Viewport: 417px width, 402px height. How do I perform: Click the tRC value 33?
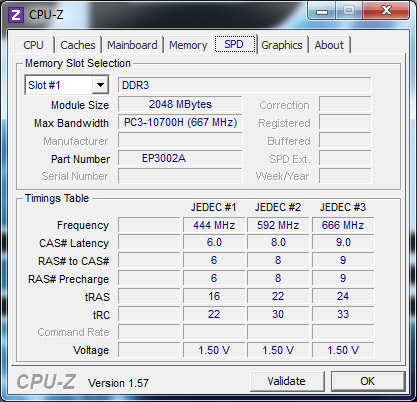343,314
